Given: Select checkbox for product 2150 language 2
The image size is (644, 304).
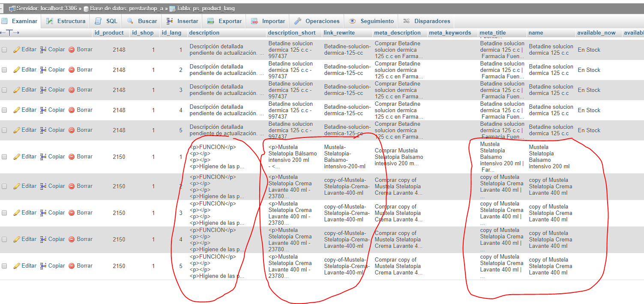Looking at the screenshot, I should pyautogui.click(x=4, y=186).
